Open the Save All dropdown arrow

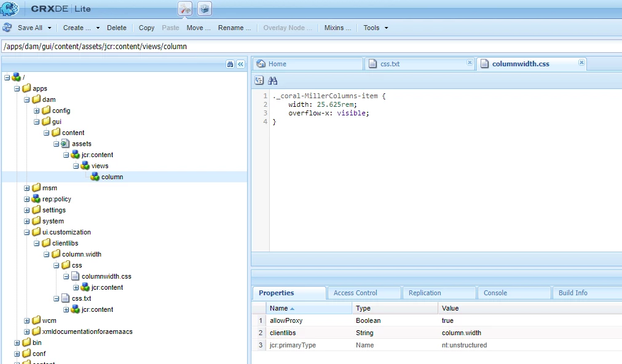pyautogui.click(x=50, y=28)
